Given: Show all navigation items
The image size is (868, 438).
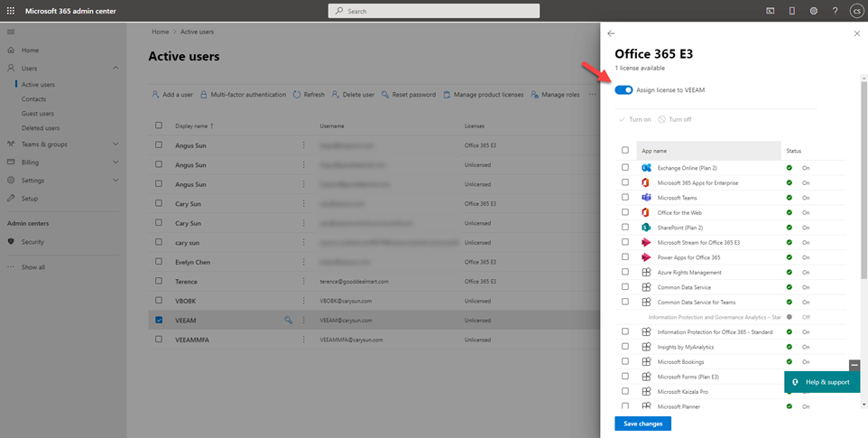Looking at the screenshot, I should (x=33, y=267).
